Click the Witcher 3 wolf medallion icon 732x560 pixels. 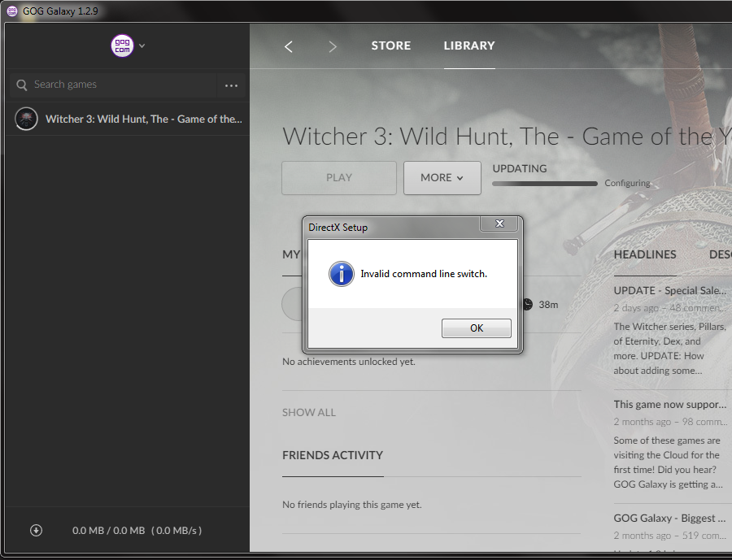pyautogui.click(x=26, y=119)
